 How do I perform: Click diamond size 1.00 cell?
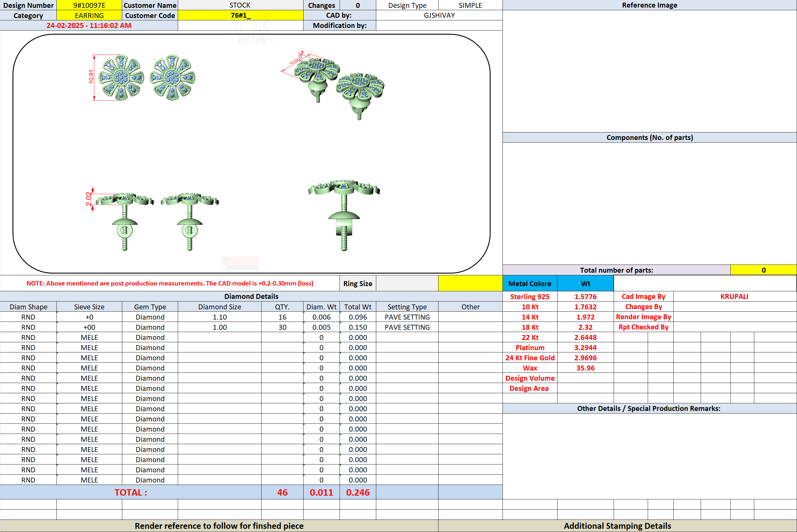click(220, 327)
